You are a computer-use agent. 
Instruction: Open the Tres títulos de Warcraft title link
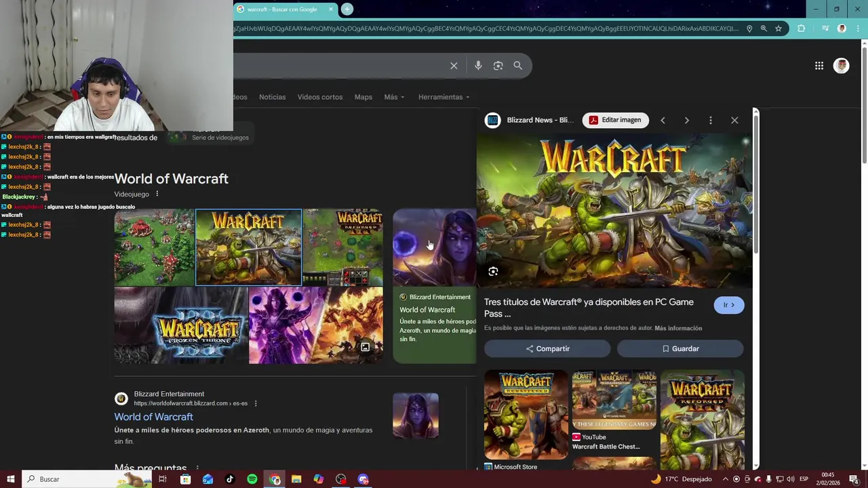(x=589, y=308)
